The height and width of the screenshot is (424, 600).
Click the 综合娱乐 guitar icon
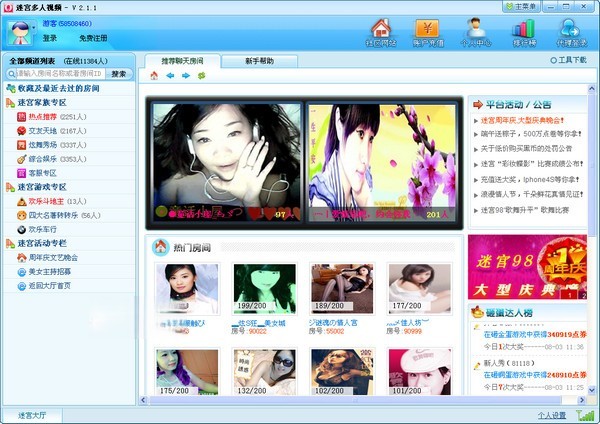[21, 159]
